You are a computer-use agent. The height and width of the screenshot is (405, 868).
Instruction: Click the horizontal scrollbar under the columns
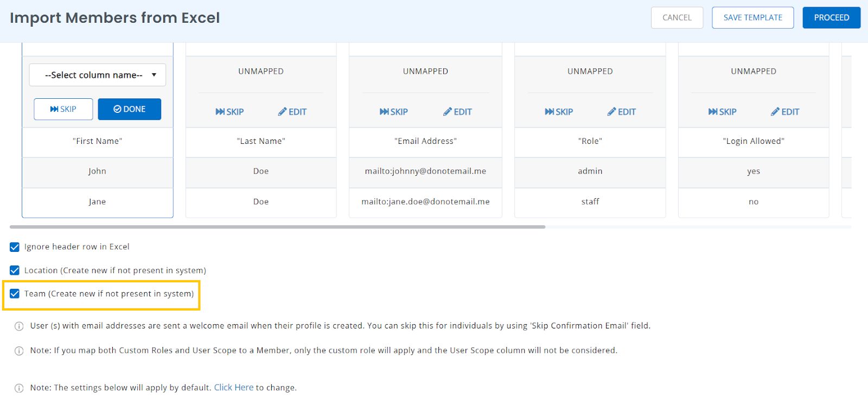click(x=277, y=227)
